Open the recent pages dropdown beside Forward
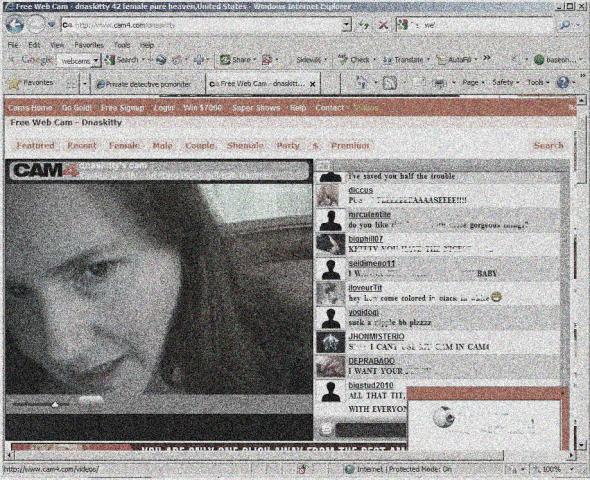 point(52,25)
